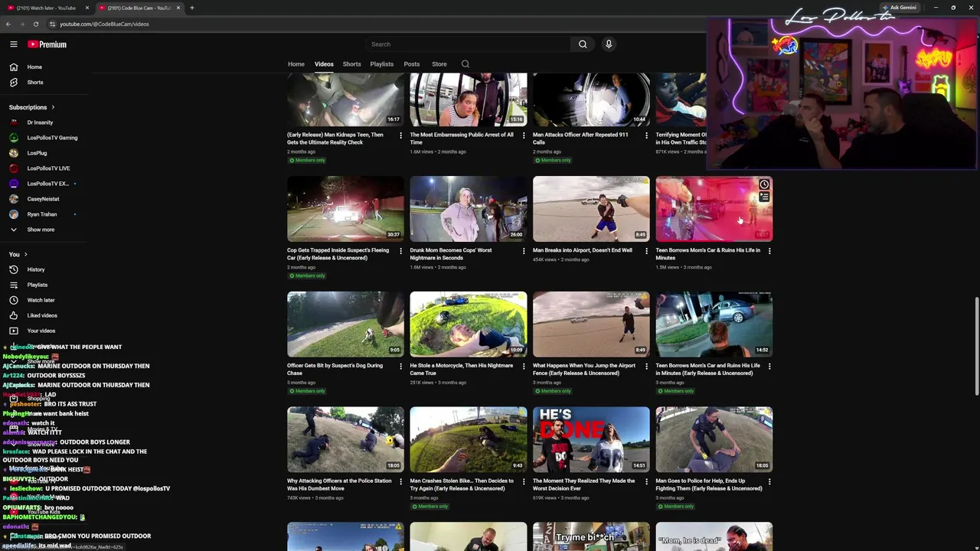
Task: Open The Moment They Realized They Made the Worst Decision
Action: point(586,484)
